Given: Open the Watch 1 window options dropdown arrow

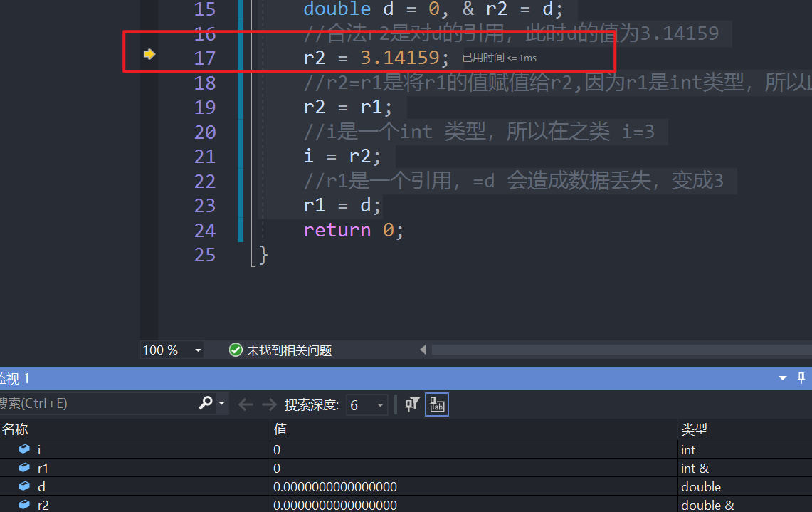Looking at the screenshot, I should pos(783,378).
